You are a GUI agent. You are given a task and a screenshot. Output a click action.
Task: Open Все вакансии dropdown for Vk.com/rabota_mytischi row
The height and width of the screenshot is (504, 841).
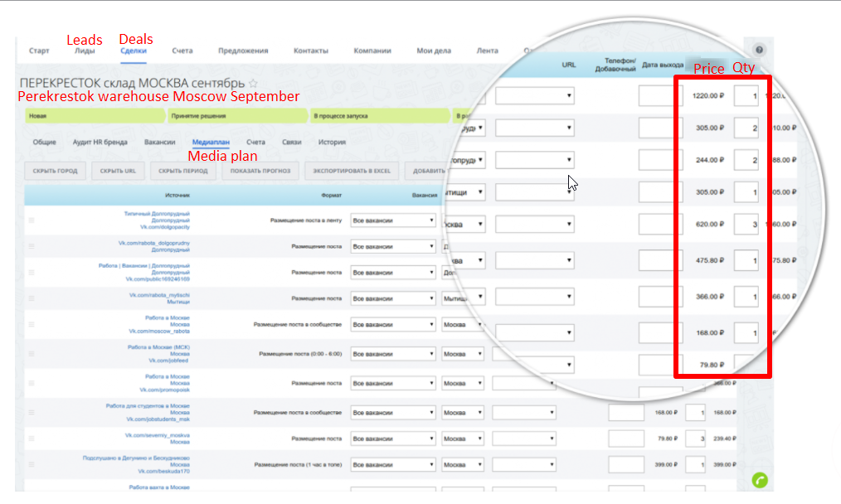point(393,298)
